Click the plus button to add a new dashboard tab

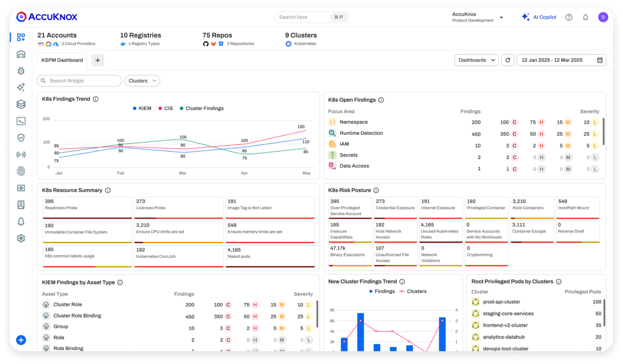tap(98, 60)
